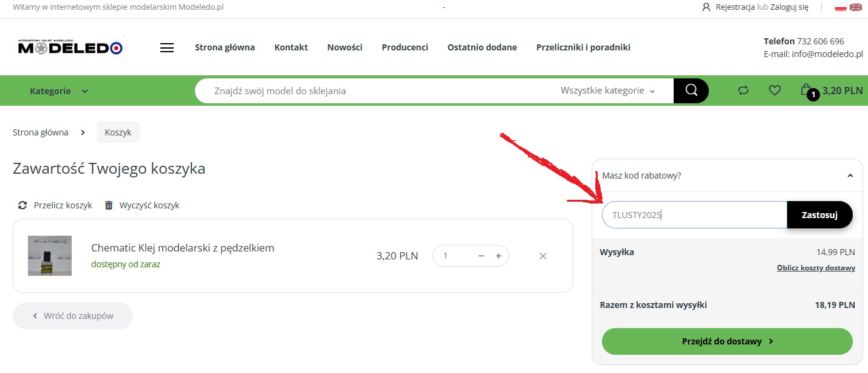Viewport: 868px width, 373px height.
Task: Decrease product quantity with minus
Action: click(481, 256)
